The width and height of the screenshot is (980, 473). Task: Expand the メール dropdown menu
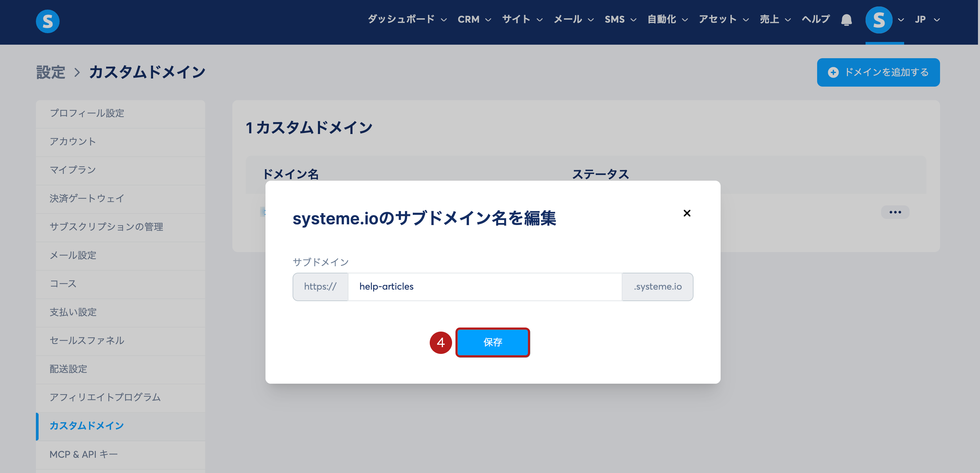tap(574, 19)
